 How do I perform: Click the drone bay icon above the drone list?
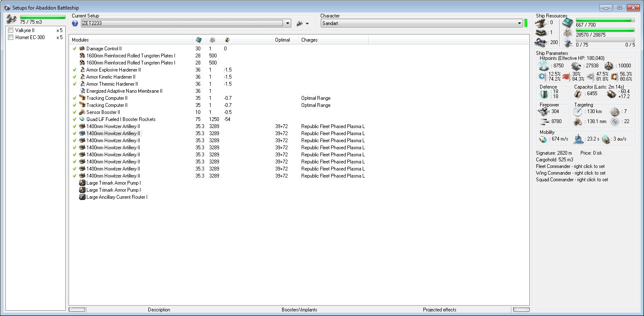click(x=12, y=19)
